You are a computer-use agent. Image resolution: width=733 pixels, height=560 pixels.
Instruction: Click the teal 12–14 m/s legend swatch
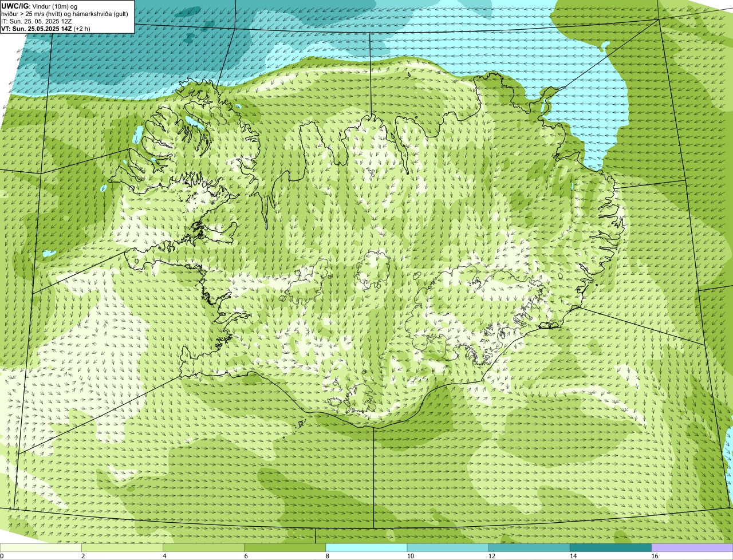(529, 548)
